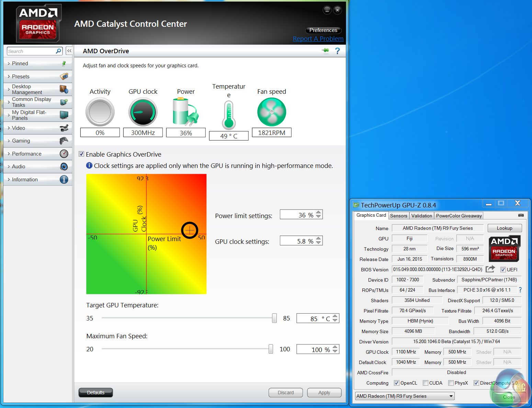Open the Validation tab in GPU-Z

click(x=421, y=216)
